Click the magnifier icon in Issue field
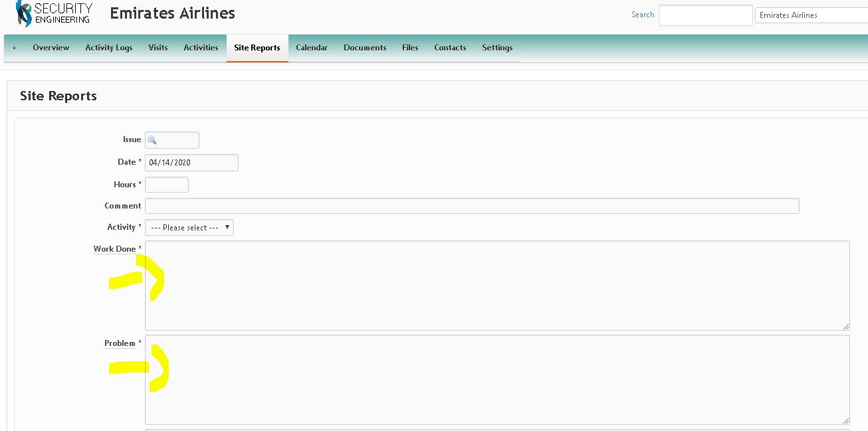Image resolution: width=868 pixels, height=431 pixels. [152, 140]
